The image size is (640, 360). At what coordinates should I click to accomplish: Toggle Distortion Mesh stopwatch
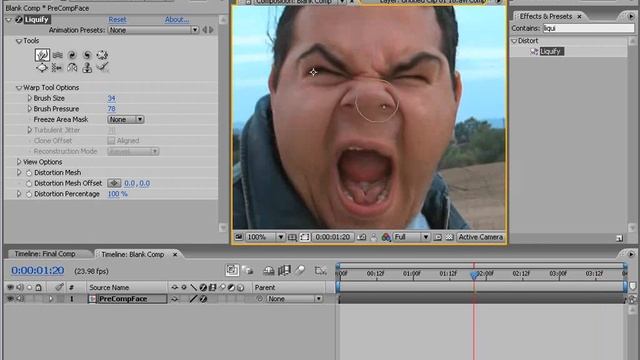pyautogui.click(x=29, y=173)
